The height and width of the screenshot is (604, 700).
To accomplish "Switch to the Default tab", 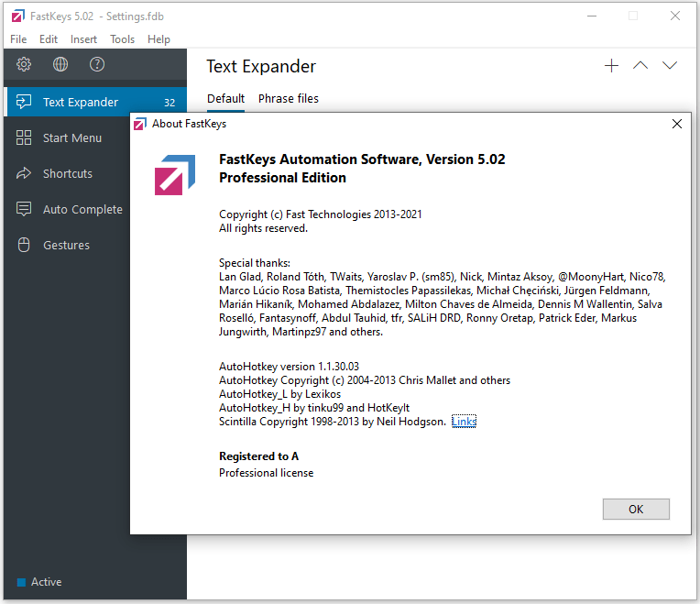I will click(225, 99).
